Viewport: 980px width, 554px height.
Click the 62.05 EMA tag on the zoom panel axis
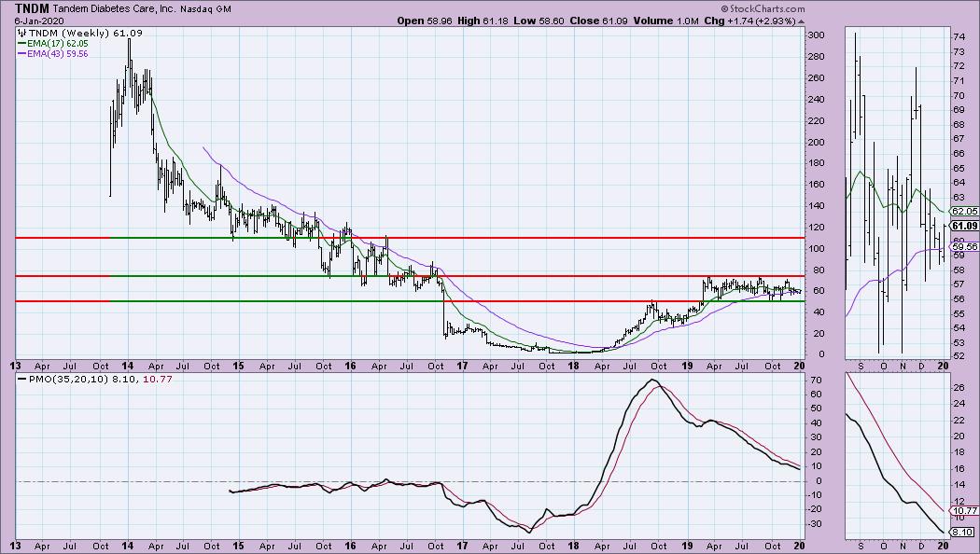(x=966, y=212)
